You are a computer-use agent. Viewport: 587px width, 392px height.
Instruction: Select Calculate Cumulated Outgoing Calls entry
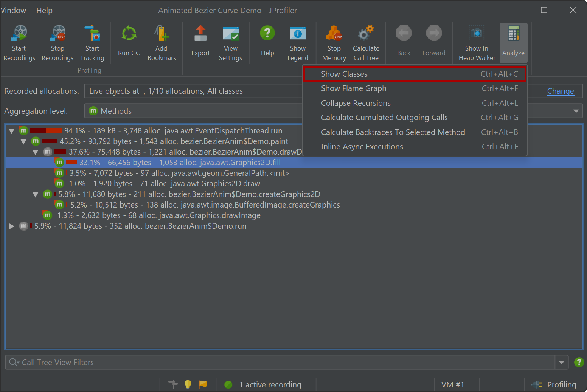(415, 118)
